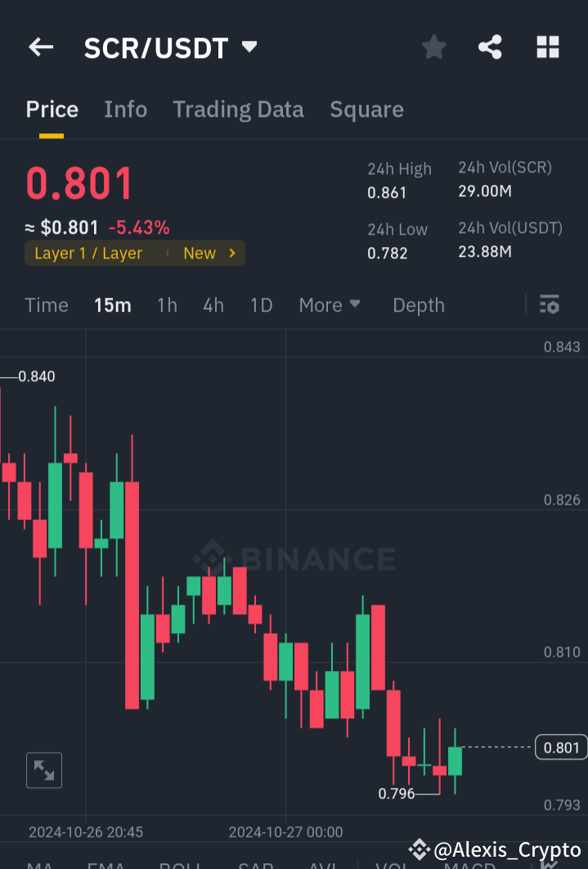
Task: Open the apps grid icon top right
Action: click(x=547, y=47)
